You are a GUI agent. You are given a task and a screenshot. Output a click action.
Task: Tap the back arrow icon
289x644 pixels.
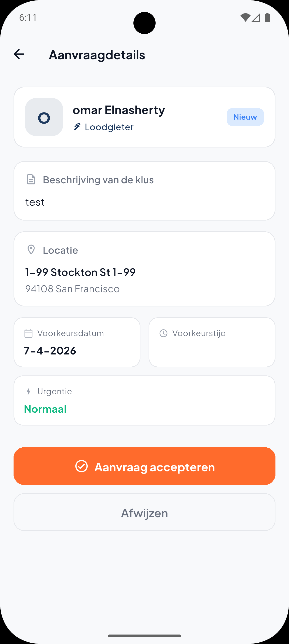pyautogui.click(x=19, y=54)
